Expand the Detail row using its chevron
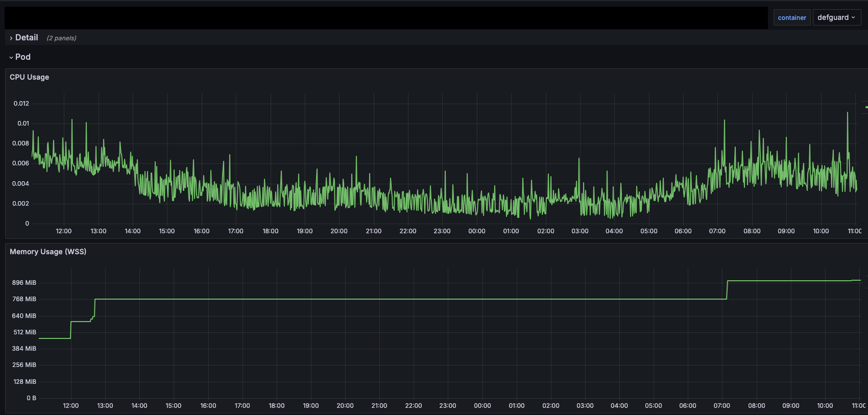868x415 pixels. pyautogui.click(x=11, y=38)
